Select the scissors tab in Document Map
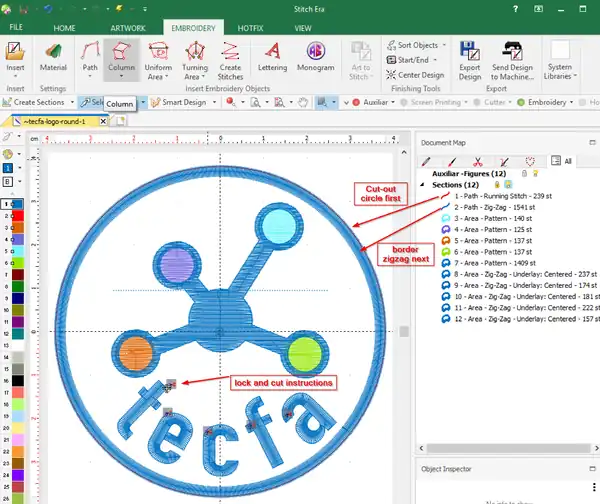Image resolution: width=600 pixels, height=504 pixels. (478, 160)
